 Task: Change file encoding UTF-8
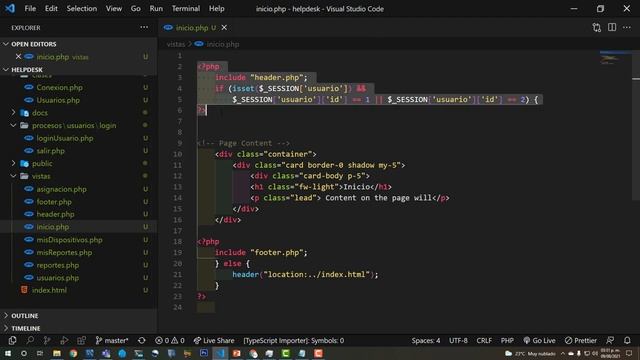[458, 340]
